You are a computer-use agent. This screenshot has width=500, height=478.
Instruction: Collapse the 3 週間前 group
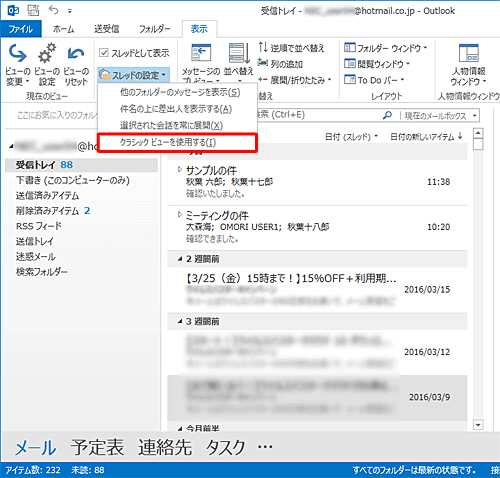tap(180, 321)
